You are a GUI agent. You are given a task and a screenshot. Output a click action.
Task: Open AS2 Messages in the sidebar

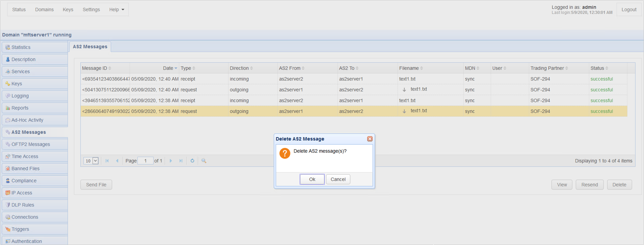[35, 132]
